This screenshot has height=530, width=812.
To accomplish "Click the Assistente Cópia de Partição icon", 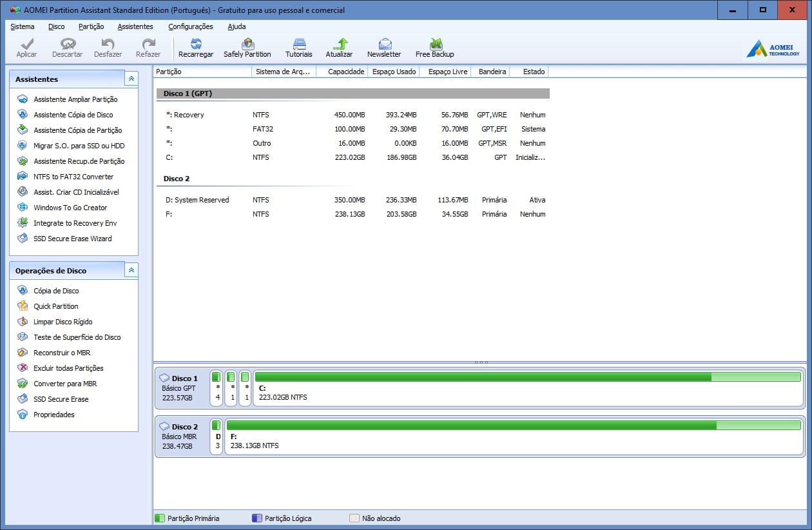I will (x=23, y=130).
